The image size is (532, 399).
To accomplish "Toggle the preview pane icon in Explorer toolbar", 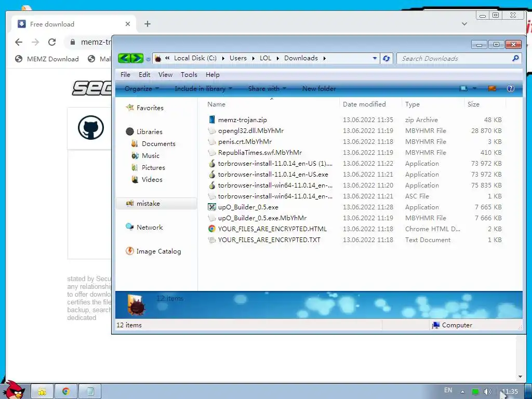I will click(x=491, y=88).
